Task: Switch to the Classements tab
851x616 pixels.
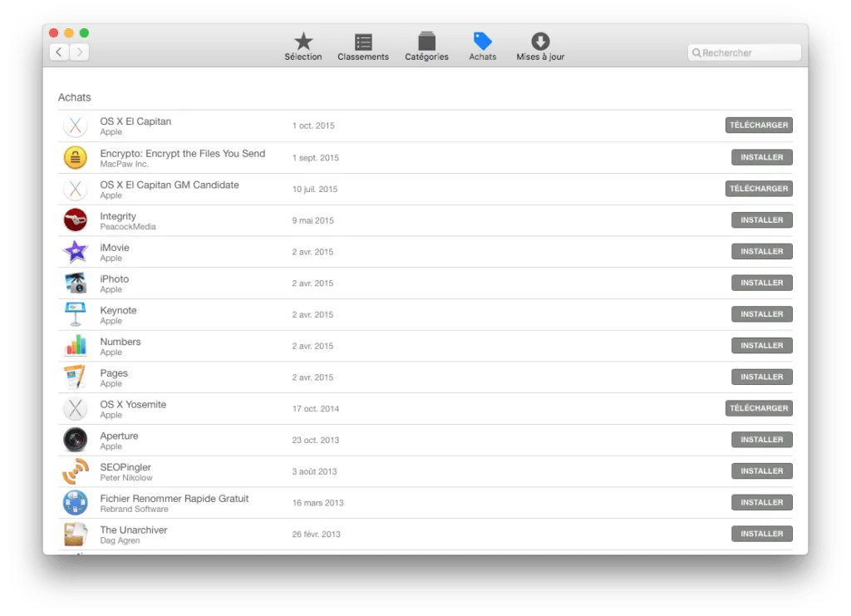Action: point(363,47)
